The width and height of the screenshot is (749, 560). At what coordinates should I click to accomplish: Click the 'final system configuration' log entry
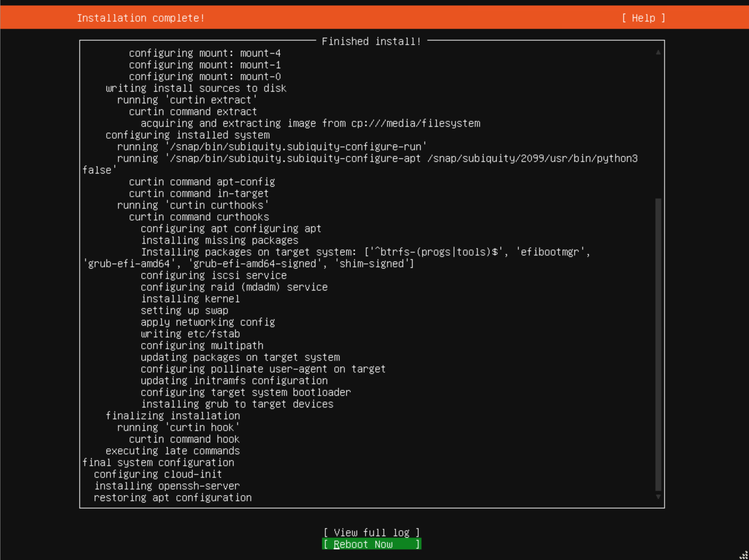pos(158,462)
